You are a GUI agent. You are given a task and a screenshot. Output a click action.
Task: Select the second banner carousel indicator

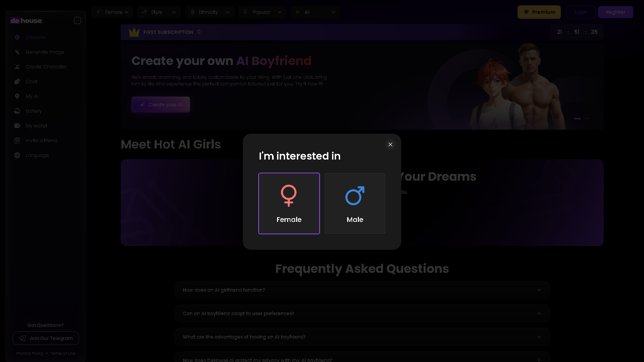[587, 119]
